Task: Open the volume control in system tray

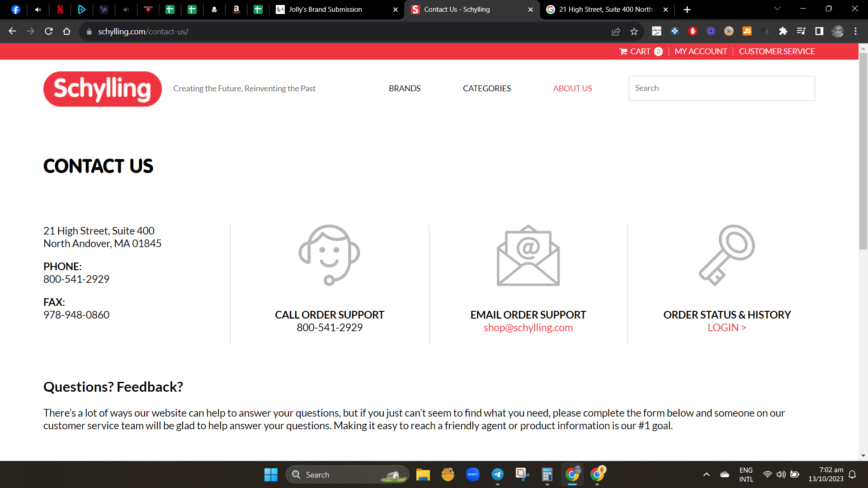Action: (x=781, y=474)
